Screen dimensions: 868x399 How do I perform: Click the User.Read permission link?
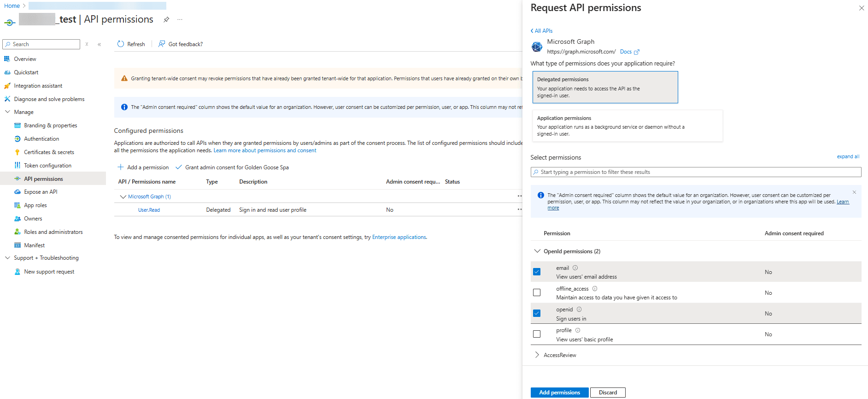(149, 210)
